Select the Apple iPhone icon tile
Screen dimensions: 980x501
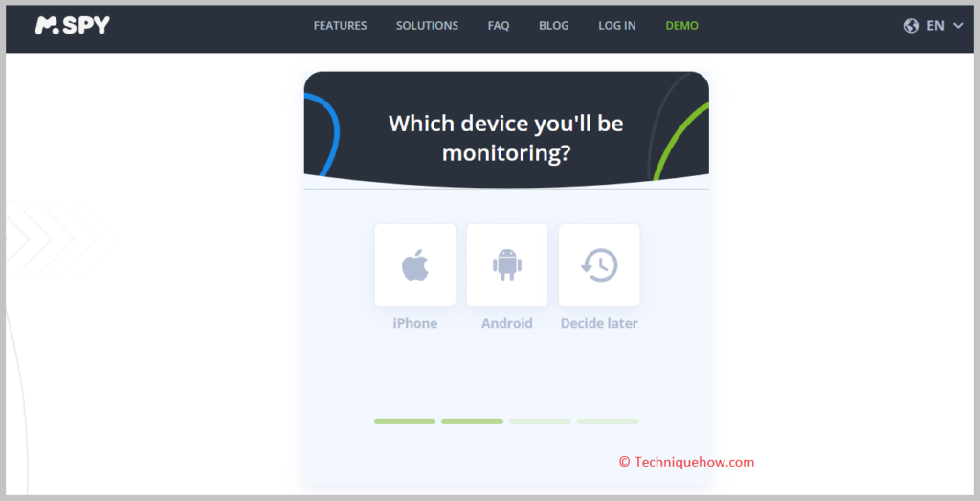[x=415, y=264]
